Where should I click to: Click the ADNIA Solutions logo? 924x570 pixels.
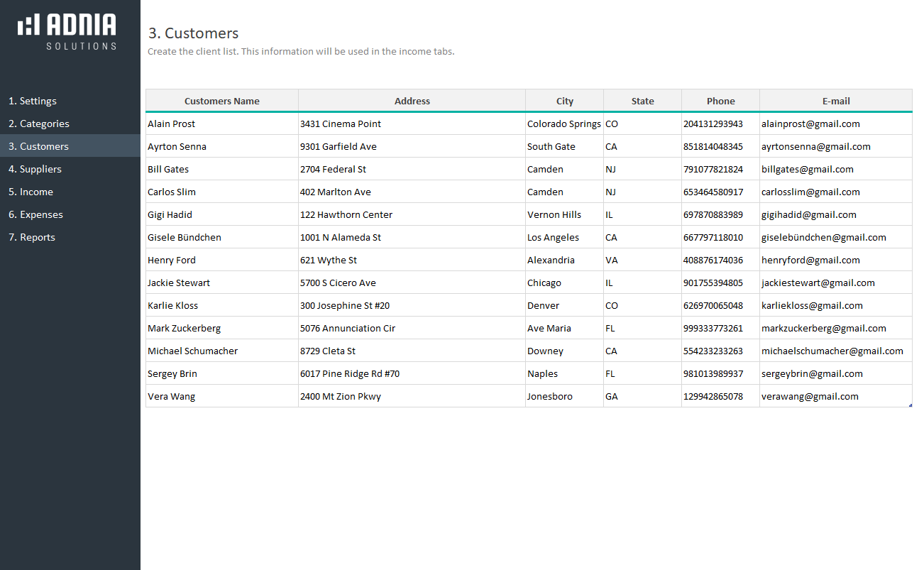click(67, 32)
